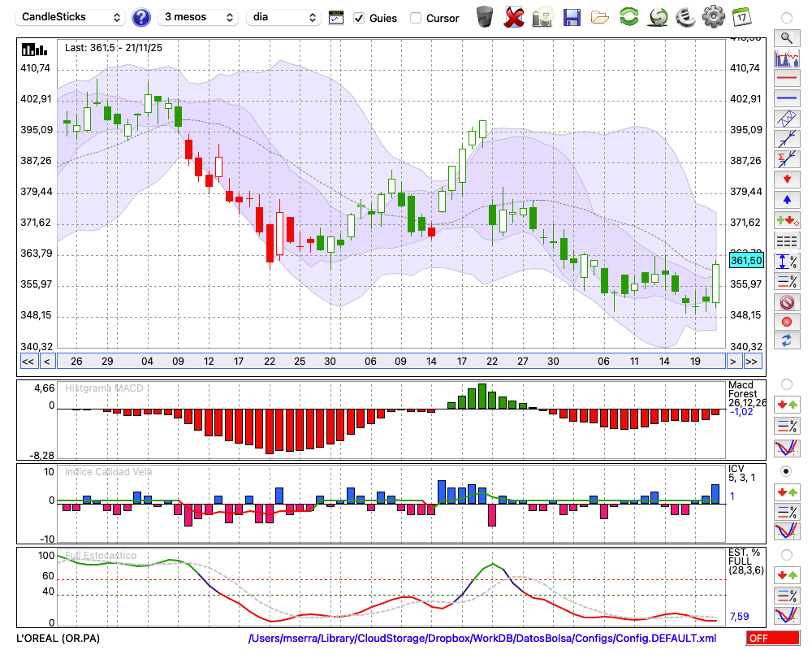Click the trash can icon in toolbar
This screenshot has width=812, height=650.
(485, 17)
